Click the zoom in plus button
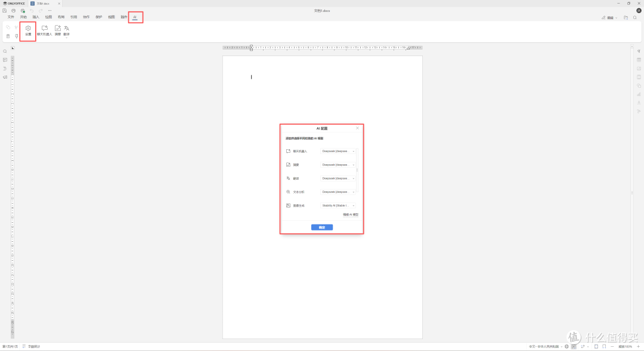 [x=638, y=346]
